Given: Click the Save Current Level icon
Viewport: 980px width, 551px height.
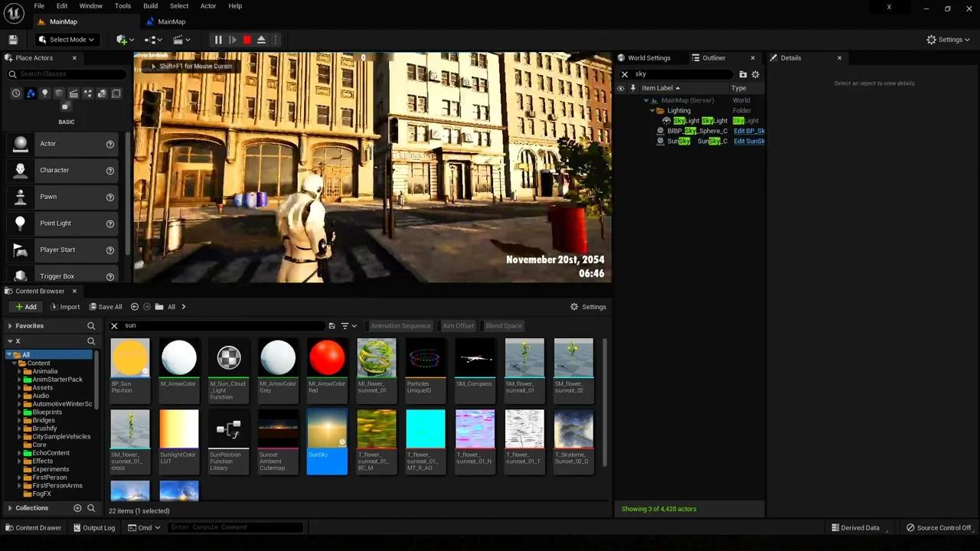Looking at the screenshot, I should click(12, 40).
